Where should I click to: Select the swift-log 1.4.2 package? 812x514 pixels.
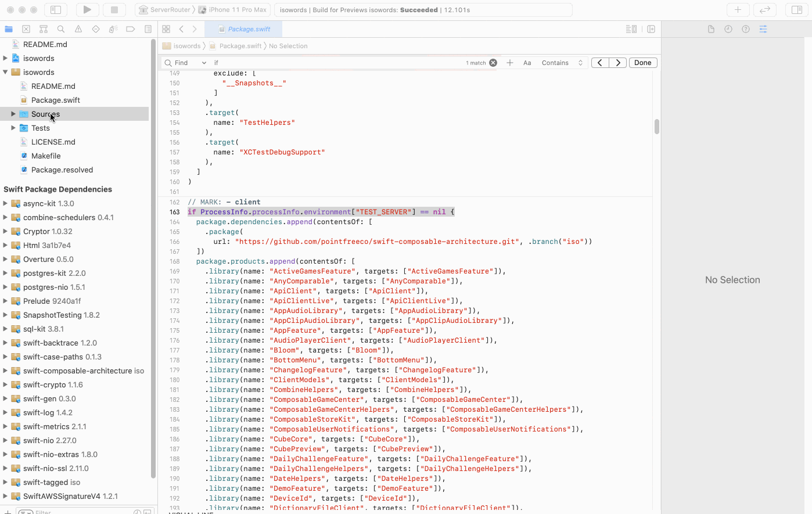(48, 412)
